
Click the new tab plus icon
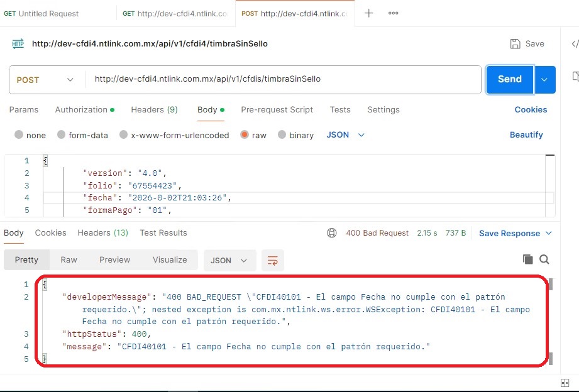368,13
